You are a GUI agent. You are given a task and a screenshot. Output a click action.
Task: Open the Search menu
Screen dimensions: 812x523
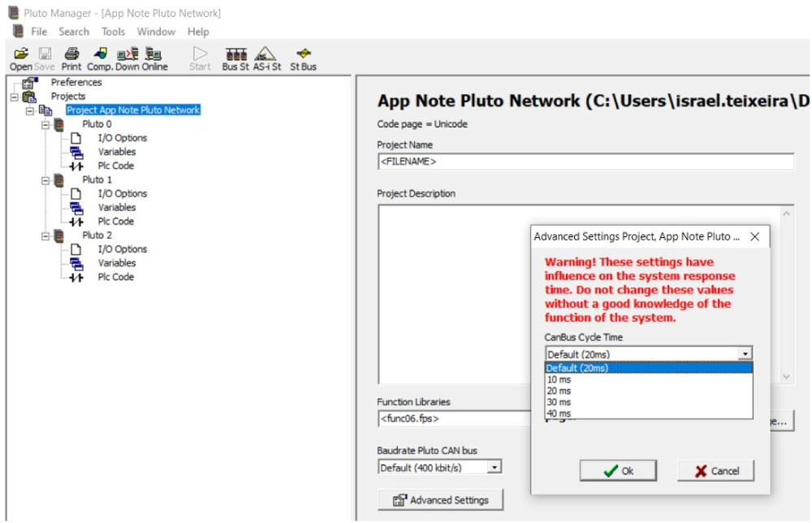[x=74, y=32]
